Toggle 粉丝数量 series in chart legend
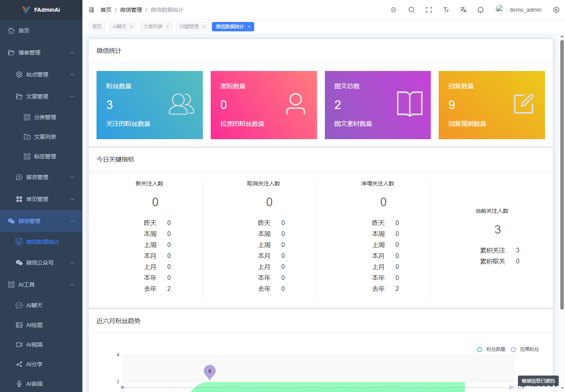Screen dimensions: 565x392 tap(491, 349)
